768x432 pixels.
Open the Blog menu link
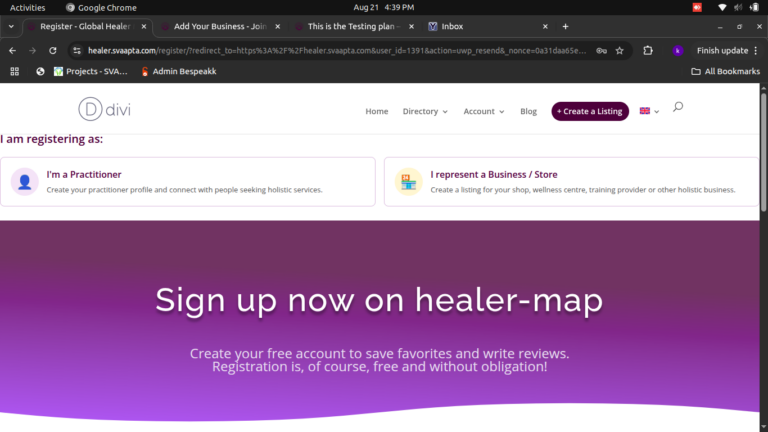point(528,111)
